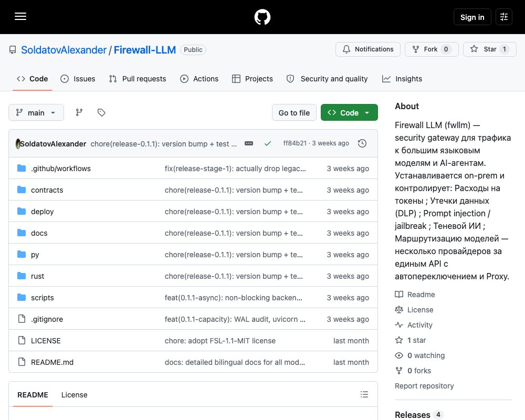Viewport: 525px width, 420px height.
Task: Click SoldatovAlexander avatar in commit row
Action: tap(18, 144)
